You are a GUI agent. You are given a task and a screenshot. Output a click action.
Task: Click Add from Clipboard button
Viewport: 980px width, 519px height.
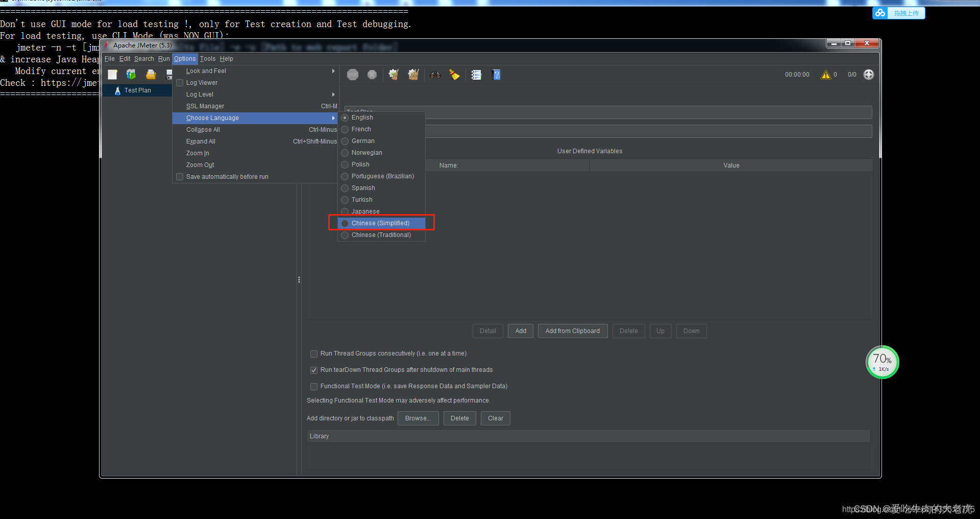pos(573,331)
